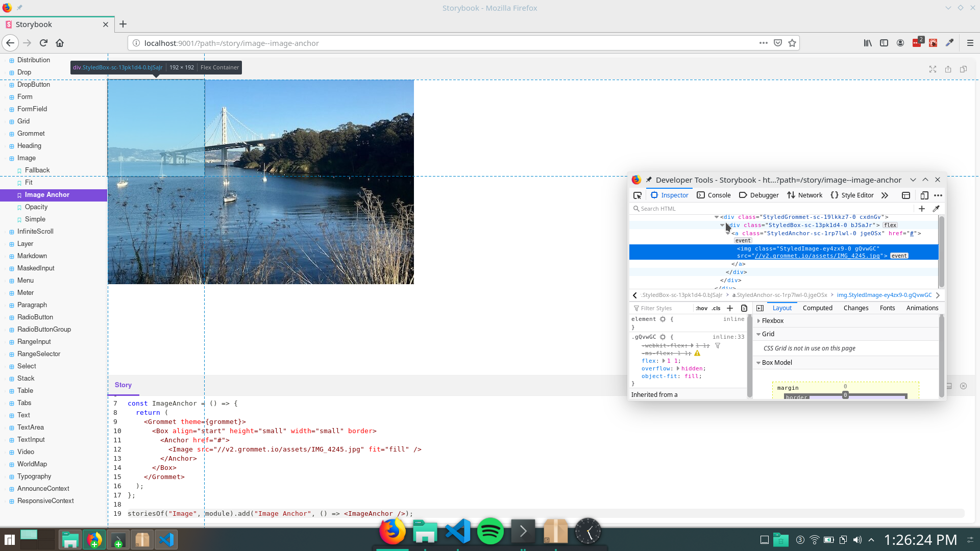Toggle the .cls class editor
Image resolution: width=980 pixels, height=551 pixels.
[x=716, y=308]
